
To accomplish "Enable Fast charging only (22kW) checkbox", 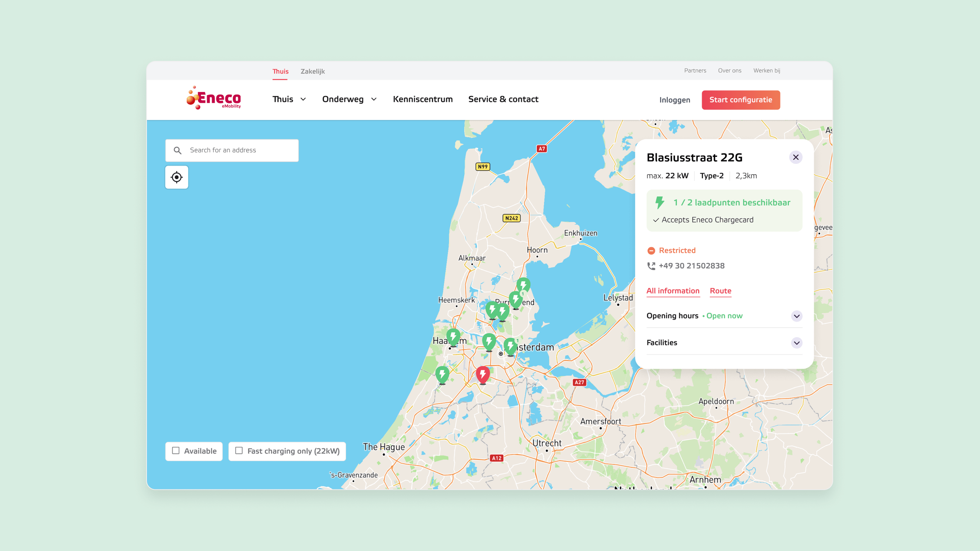I will [238, 450].
